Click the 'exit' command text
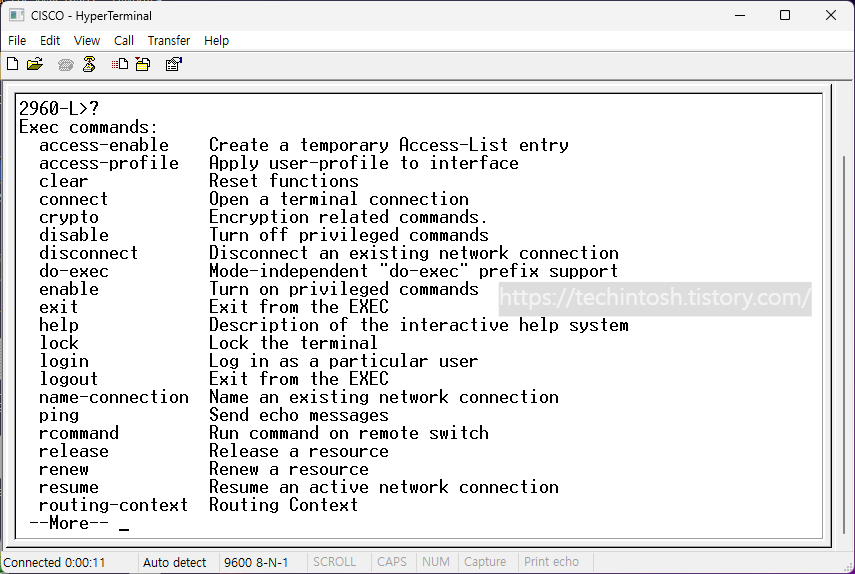This screenshot has height=574, width=855. 58,307
